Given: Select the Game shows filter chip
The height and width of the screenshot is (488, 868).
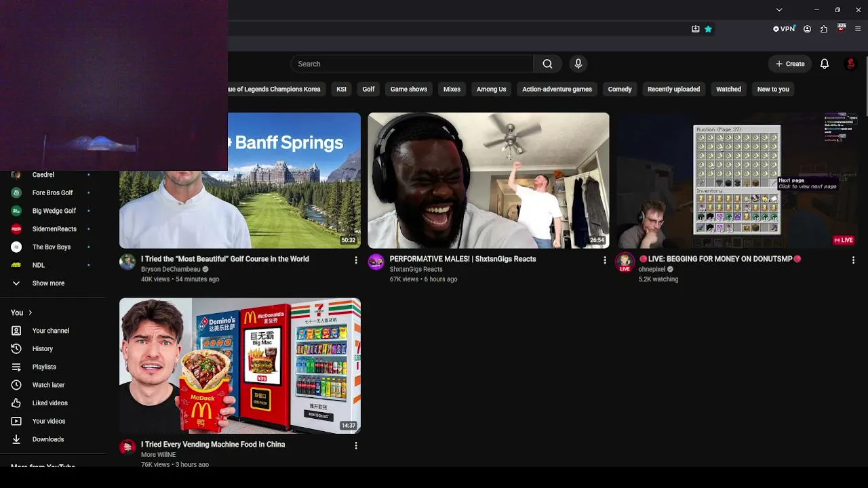Looking at the screenshot, I should (409, 89).
